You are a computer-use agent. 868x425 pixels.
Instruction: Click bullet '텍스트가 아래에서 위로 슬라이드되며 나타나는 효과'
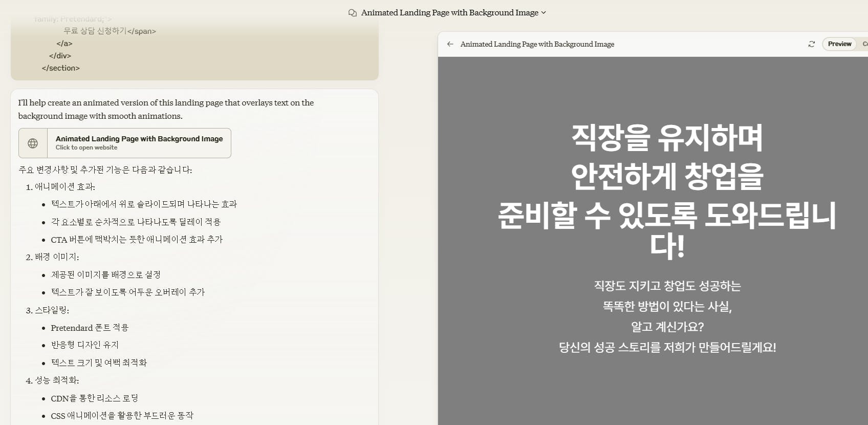coord(144,204)
